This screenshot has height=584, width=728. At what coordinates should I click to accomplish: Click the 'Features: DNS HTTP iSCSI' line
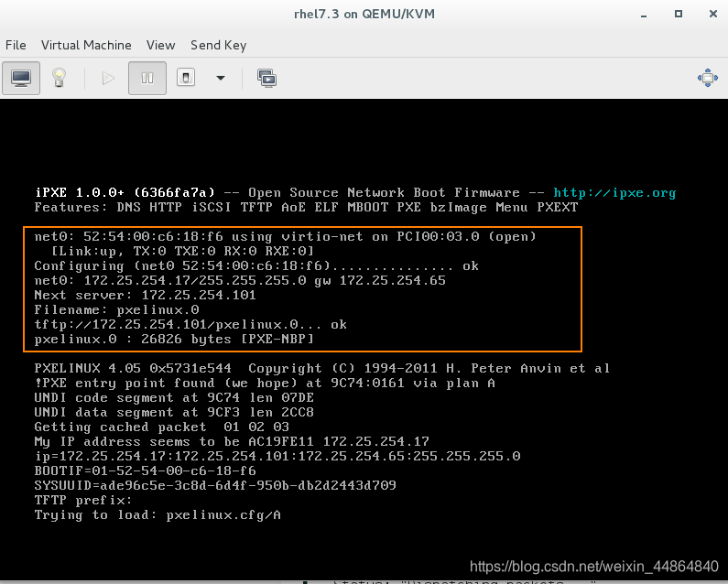click(x=306, y=207)
